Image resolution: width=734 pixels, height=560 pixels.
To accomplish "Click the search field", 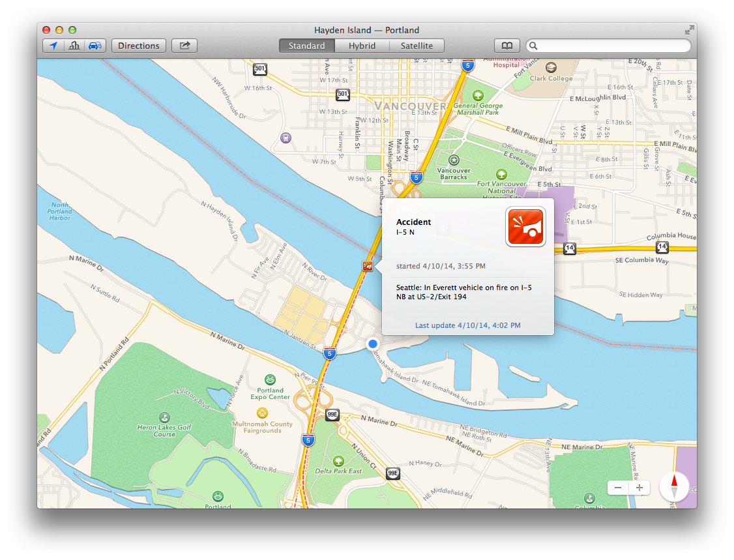I will click(x=609, y=46).
